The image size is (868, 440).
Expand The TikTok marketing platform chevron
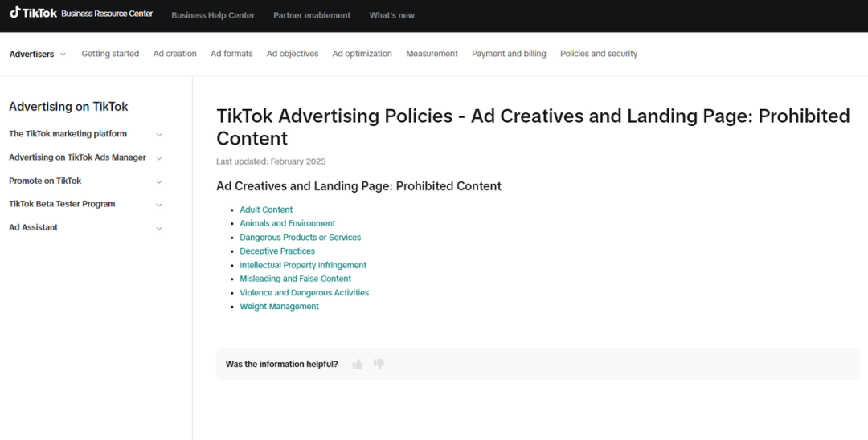159,134
